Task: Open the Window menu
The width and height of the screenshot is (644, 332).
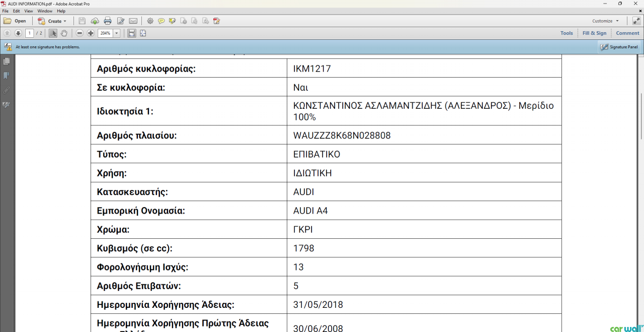Action: [x=45, y=11]
